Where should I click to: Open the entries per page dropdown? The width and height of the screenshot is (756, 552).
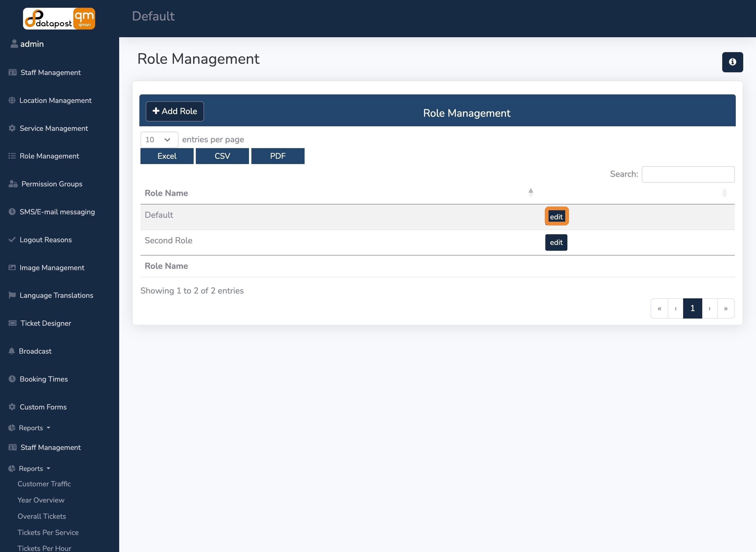pos(159,140)
